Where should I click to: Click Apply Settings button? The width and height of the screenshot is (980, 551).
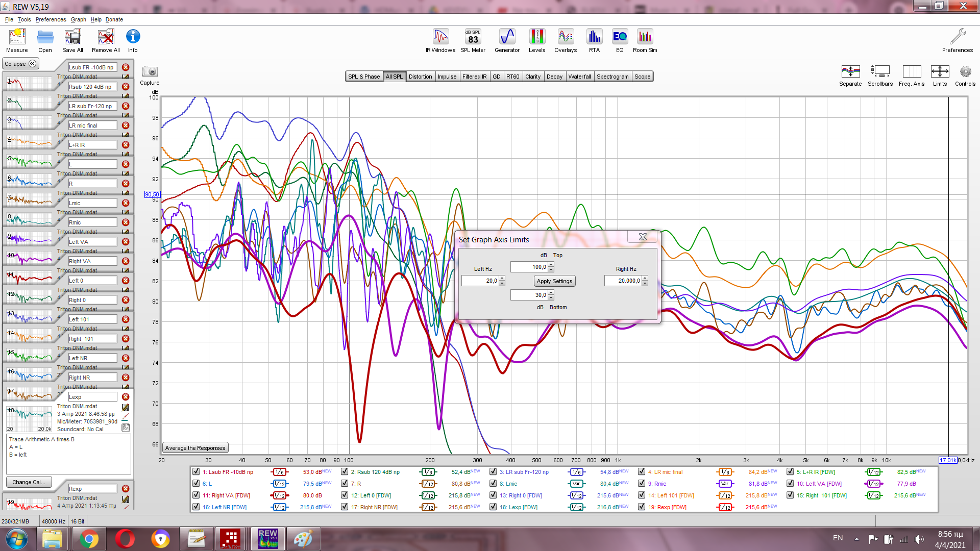coord(554,281)
